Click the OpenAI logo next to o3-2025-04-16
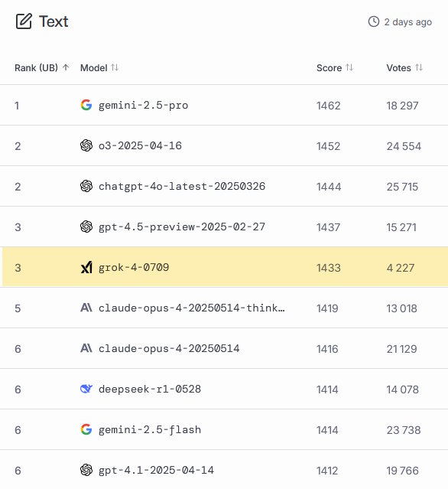 [x=86, y=145]
